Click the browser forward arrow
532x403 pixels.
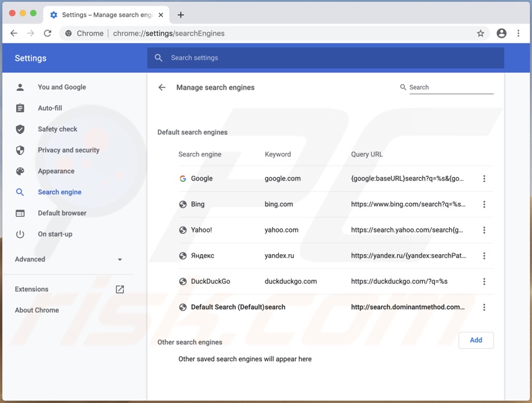(30, 33)
